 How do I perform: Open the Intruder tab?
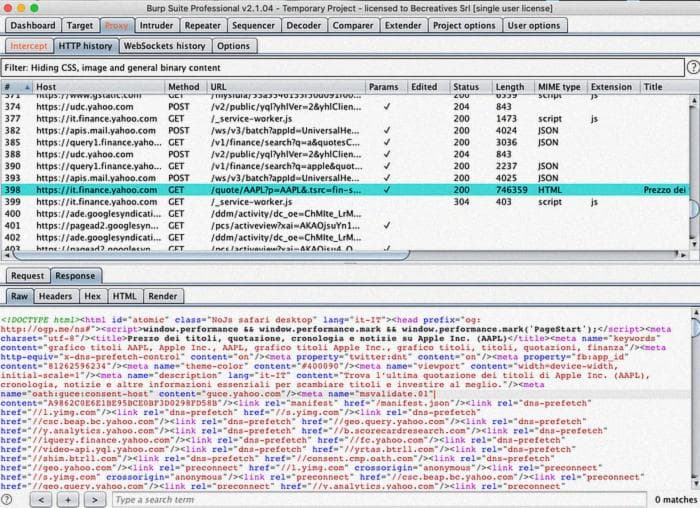coord(156,25)
